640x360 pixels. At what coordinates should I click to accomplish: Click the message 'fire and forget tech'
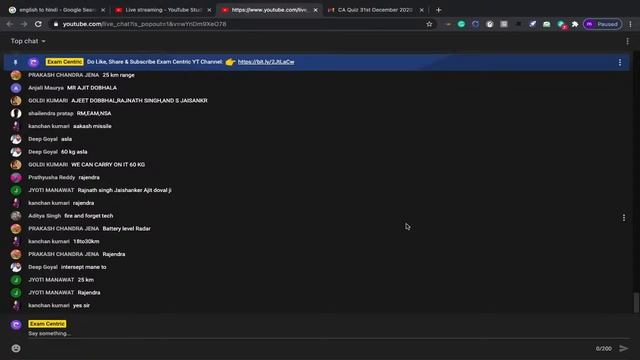(x=89, y=216)
